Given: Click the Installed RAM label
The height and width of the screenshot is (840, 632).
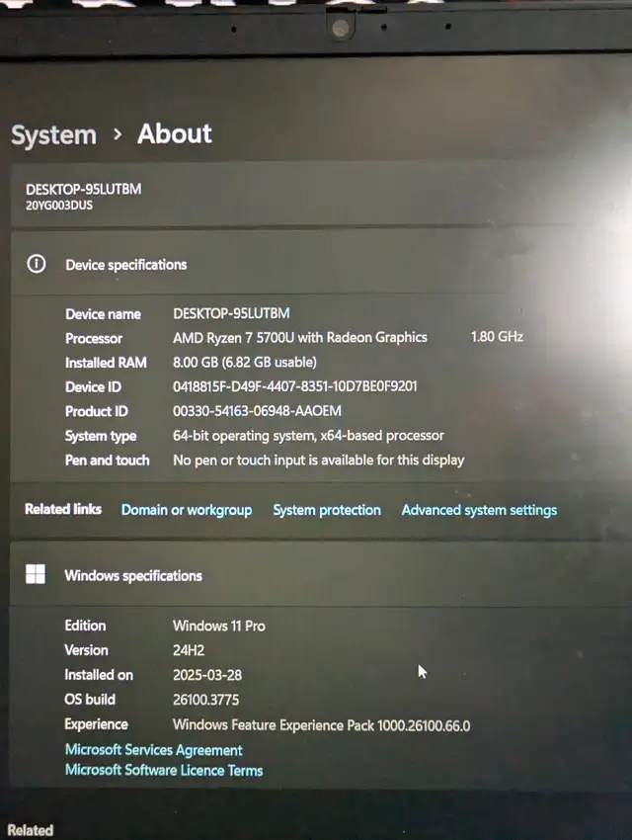Looking at the screenshot, I should (106, 363).
